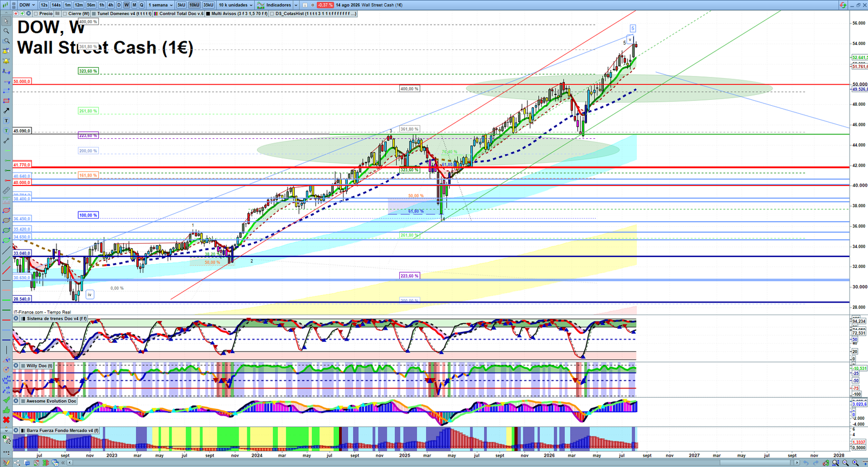Open the Precio list options icon
The image size is (868, 467).
click(57, 14)
